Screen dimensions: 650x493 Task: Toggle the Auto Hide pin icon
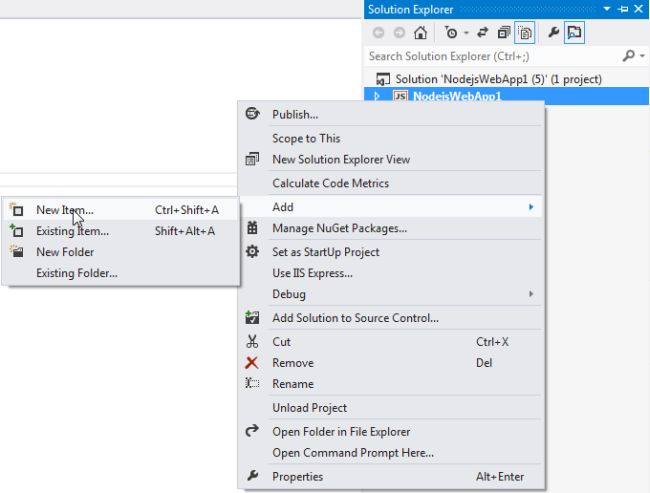pyautogui.click(x=623, y=9)
